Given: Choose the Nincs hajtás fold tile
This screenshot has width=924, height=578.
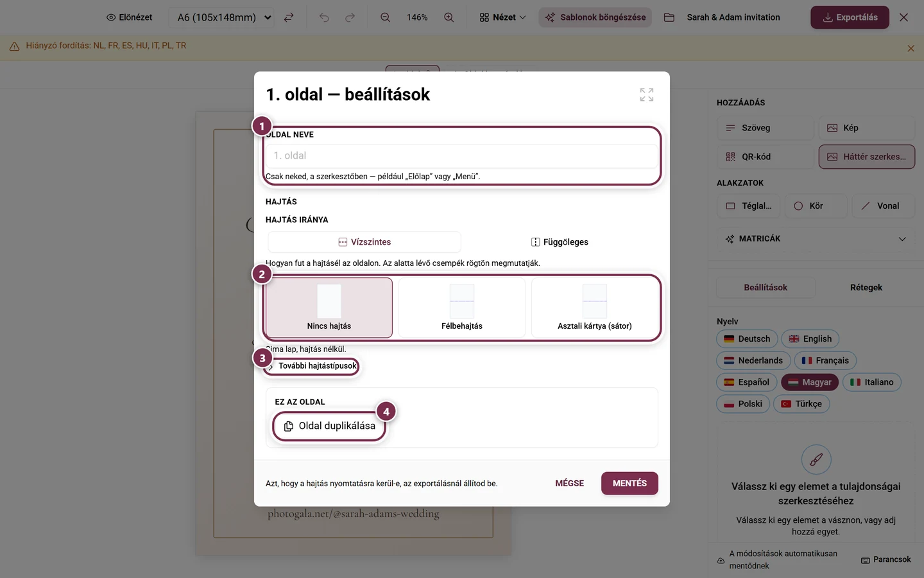Looking at the screenshot, I should click(x=329, y=308).
